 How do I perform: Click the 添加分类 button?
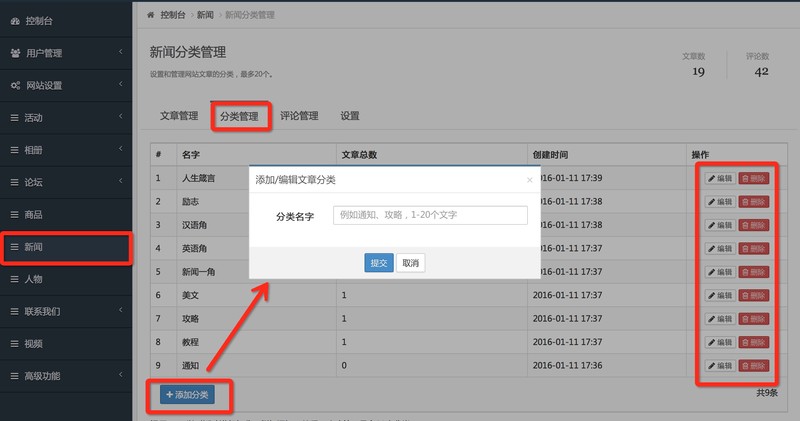(187, 394)
